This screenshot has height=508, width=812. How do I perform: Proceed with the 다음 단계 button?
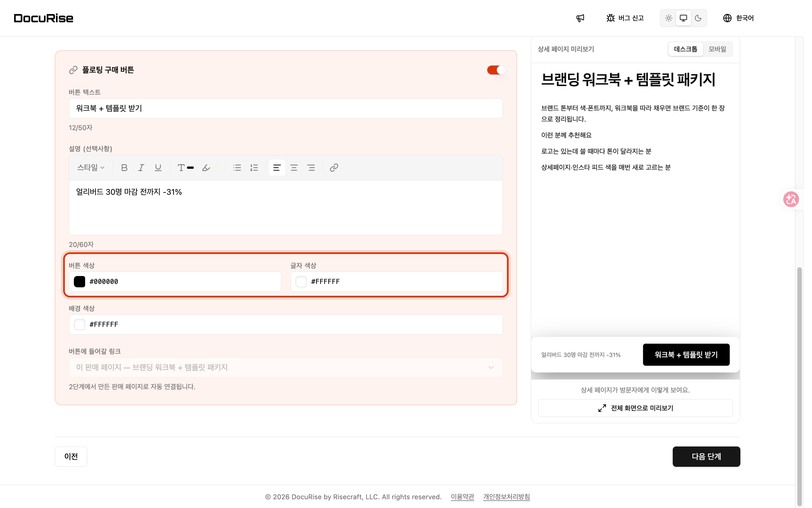706,456
